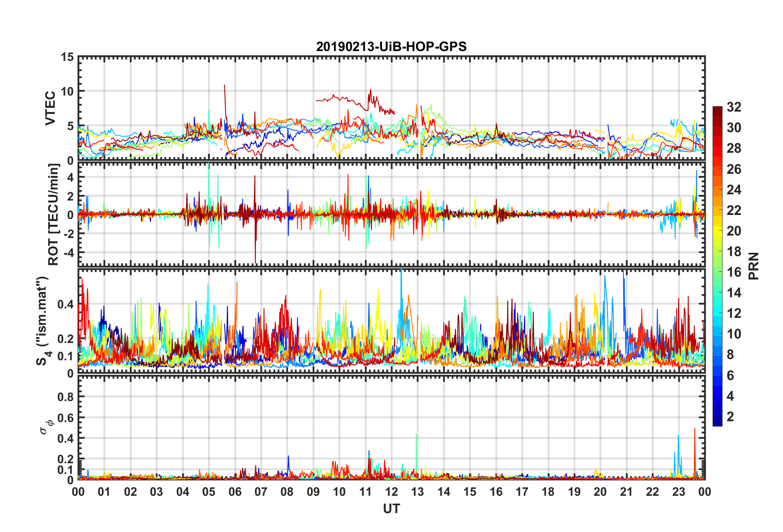Select the VTEC y-axis label
Viewport: 783px width, 532px height.
(x=50, y=108)
